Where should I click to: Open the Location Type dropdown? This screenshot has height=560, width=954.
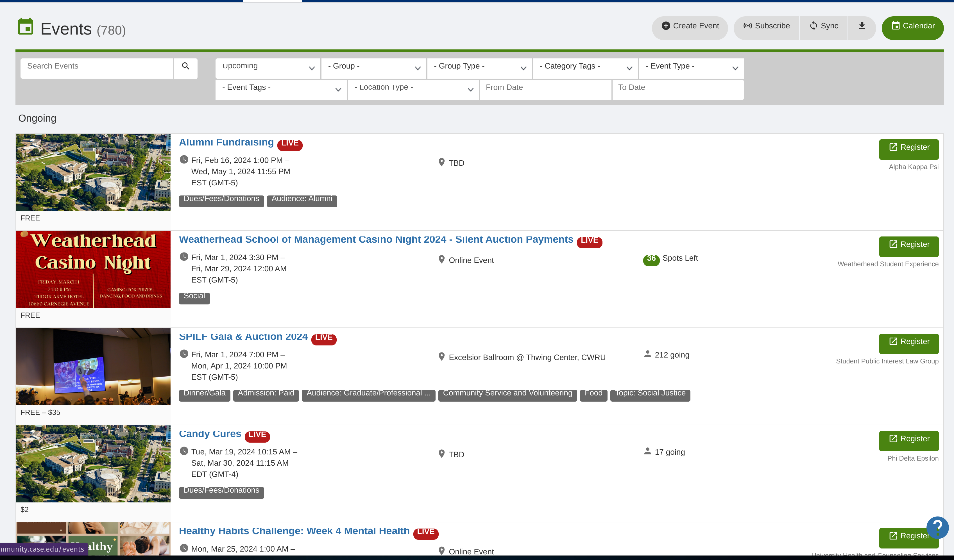pos(413,89)
